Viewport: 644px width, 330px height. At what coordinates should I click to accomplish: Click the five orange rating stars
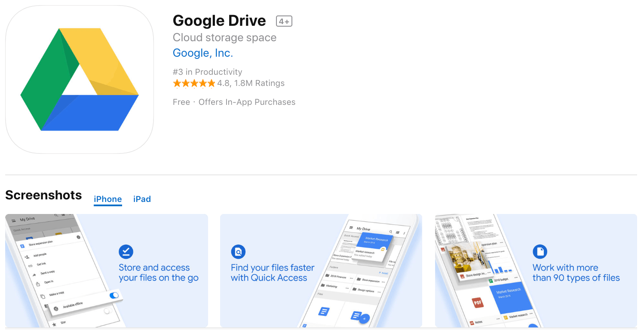coord(193,83)
